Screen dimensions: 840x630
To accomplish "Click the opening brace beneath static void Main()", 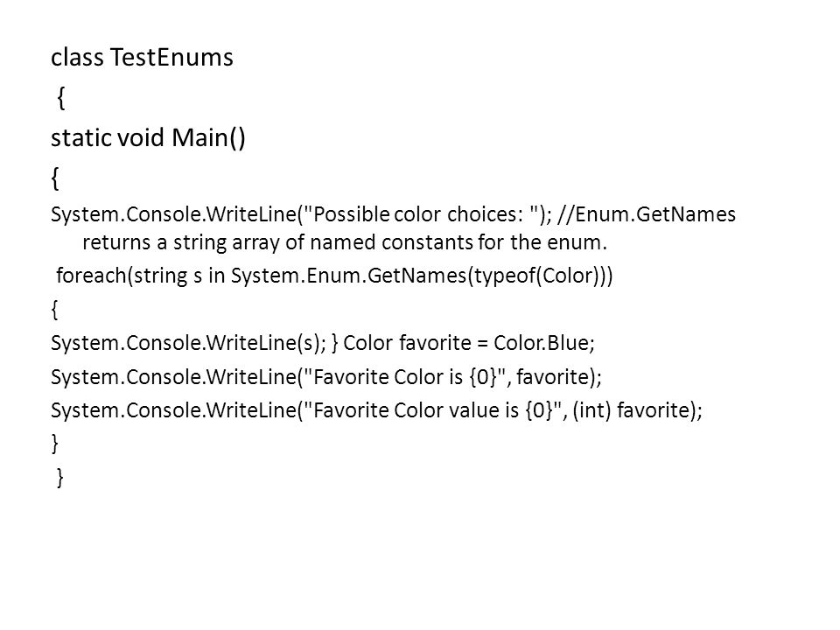I will [55, 178].
